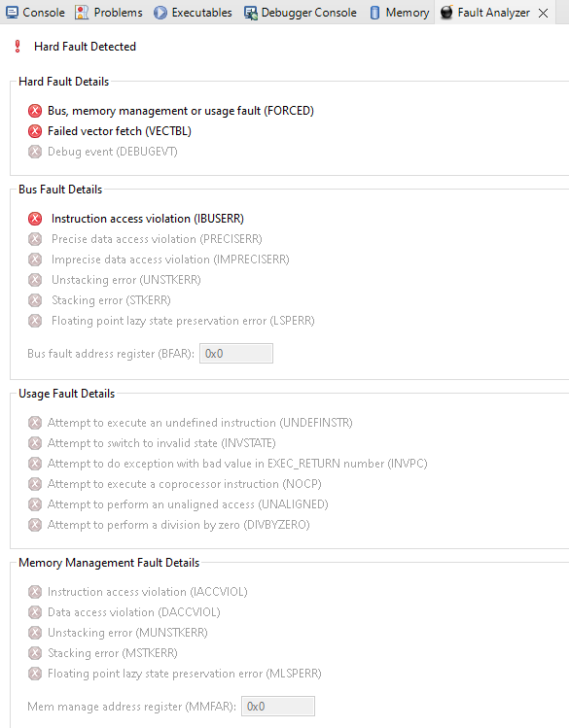Click red error icon beside FORCED fault
Screen dimensions: 569x728
click(35, 111)
